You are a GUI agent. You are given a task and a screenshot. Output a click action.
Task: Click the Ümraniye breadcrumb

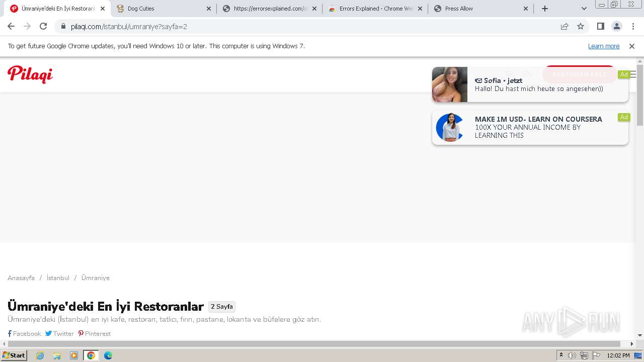96,278
